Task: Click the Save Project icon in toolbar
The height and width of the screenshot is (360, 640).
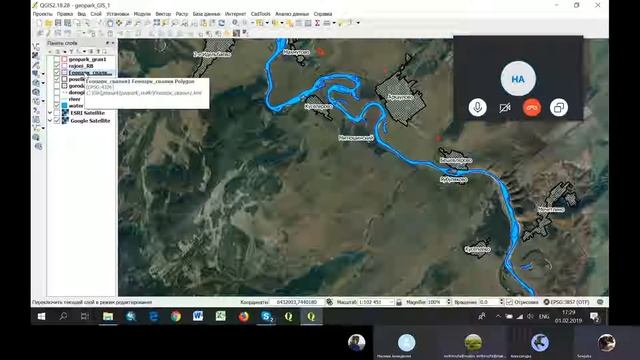Action: pyautogui.click(x=58, y=23)
